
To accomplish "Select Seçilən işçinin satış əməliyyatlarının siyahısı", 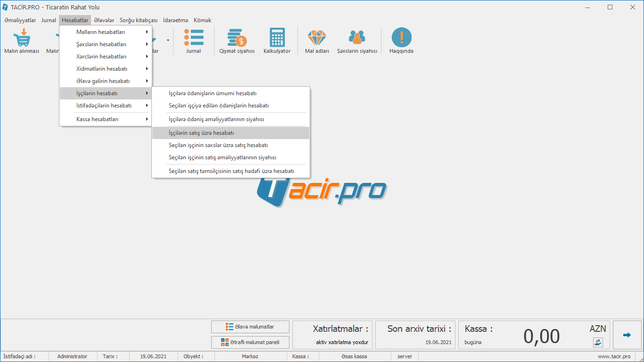I will pos(231,157).
